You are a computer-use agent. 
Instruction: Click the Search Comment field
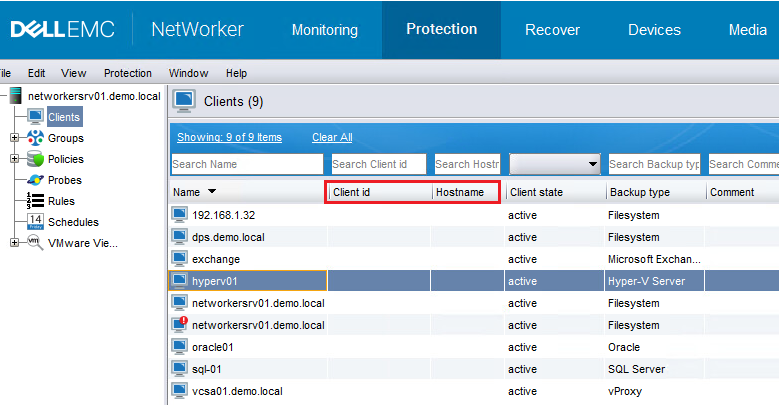743,164
